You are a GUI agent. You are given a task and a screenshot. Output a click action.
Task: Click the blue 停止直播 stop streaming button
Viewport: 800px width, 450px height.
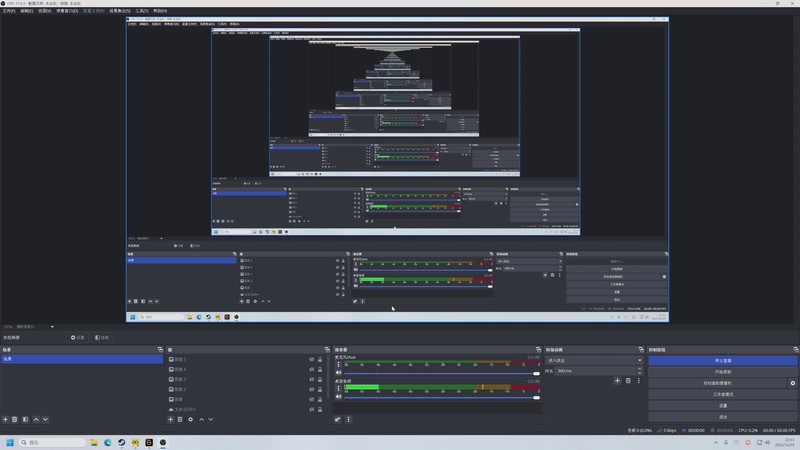(723, 361)
